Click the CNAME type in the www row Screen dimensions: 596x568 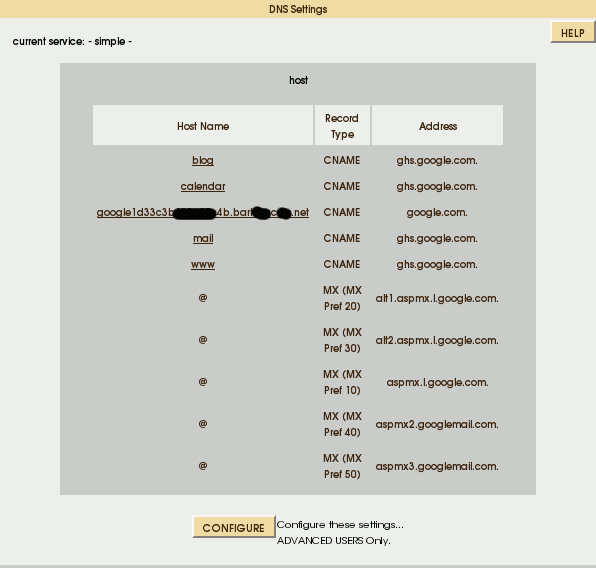[x=342, y=264]
